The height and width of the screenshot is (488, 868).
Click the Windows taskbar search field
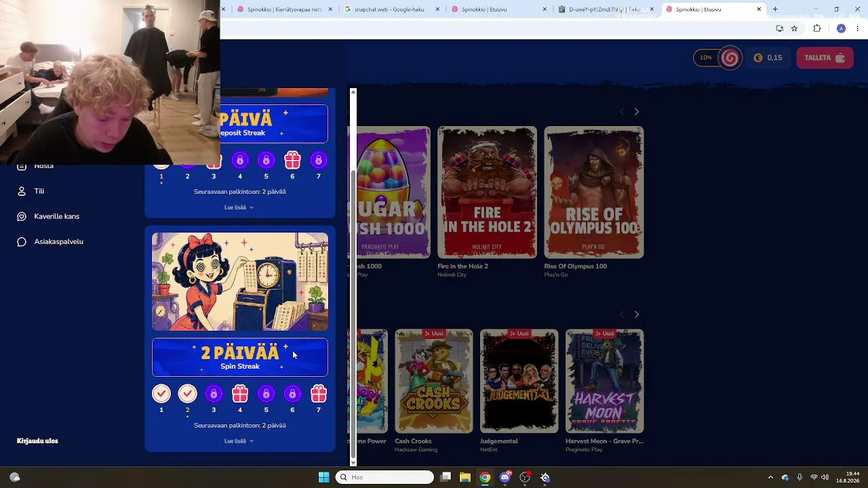pos(384,477)
